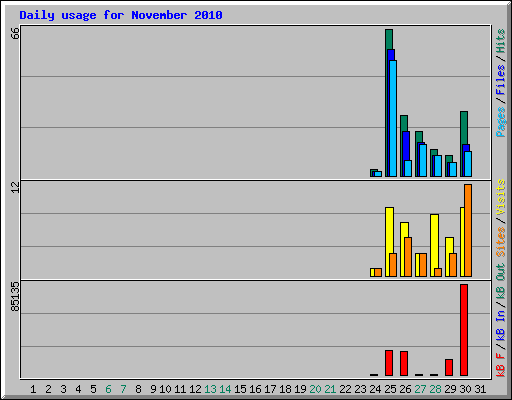This screenshot has width=512, height=400.
Task: Click day '5' on the x-axis
Action: (x=93, y=389)
